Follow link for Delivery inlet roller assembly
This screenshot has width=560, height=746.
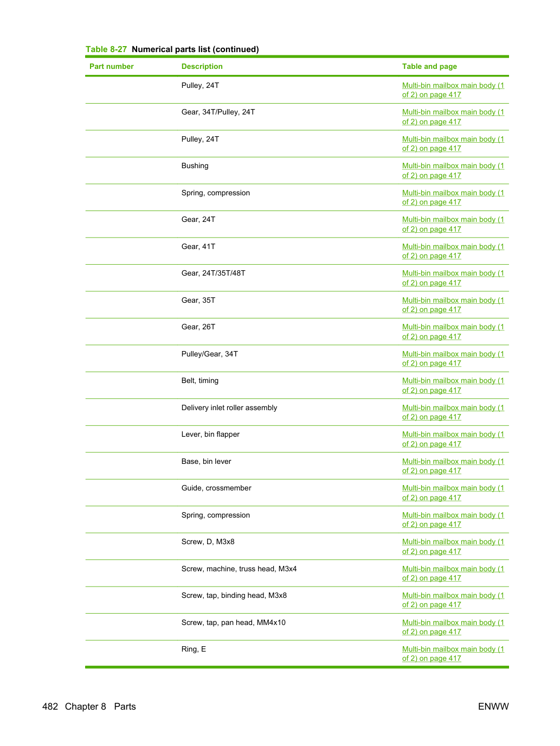click(x=453, y=412)
